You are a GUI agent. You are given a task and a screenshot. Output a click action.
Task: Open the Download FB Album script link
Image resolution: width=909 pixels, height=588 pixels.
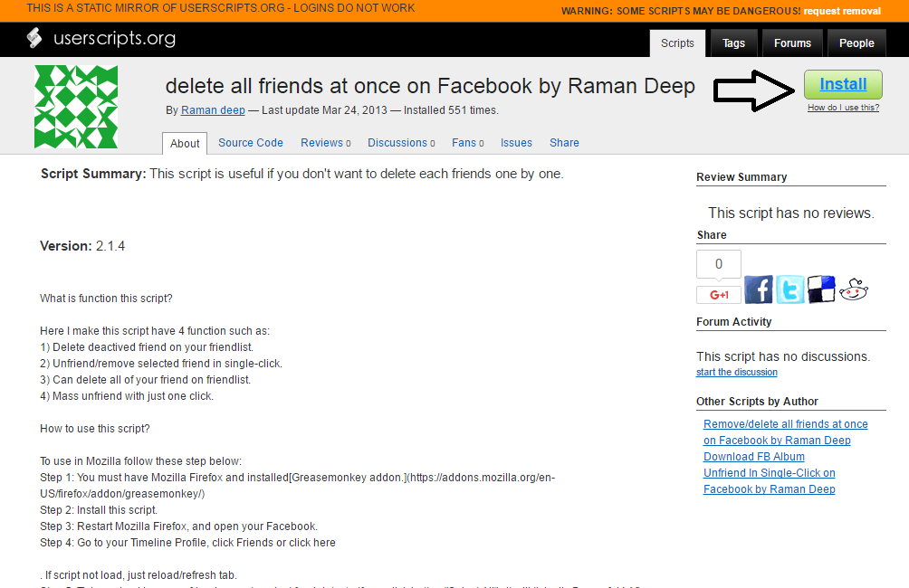(x=753, y=457)
